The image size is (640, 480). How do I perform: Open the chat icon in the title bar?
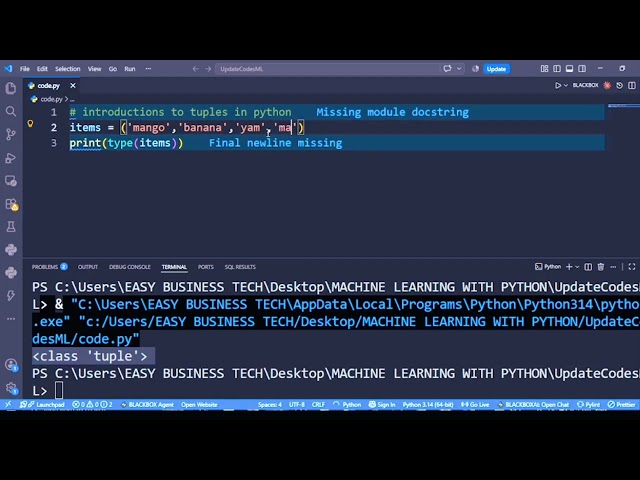coord(448,69)
